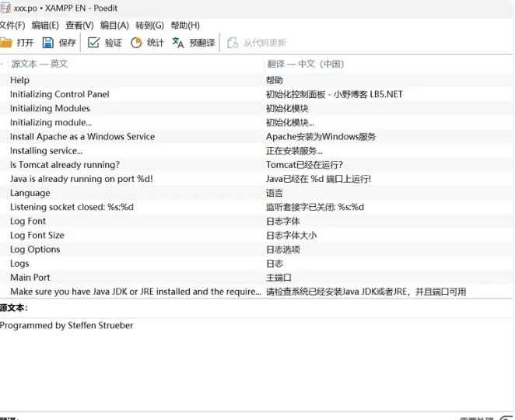
Task: Open the File (文件) menu
Action: click(x=12, y=26)
